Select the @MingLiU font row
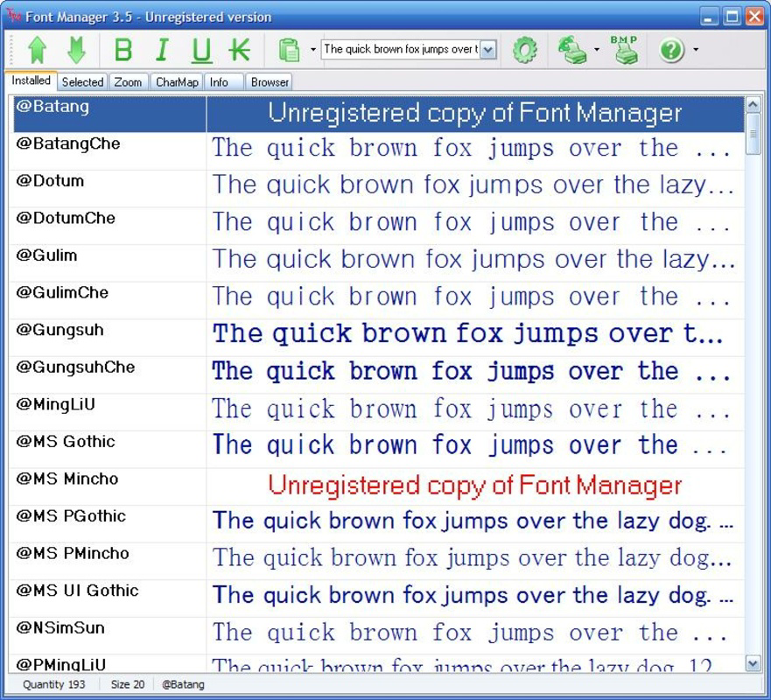Screen dimensions: 771x700 (x=379, y=412)
